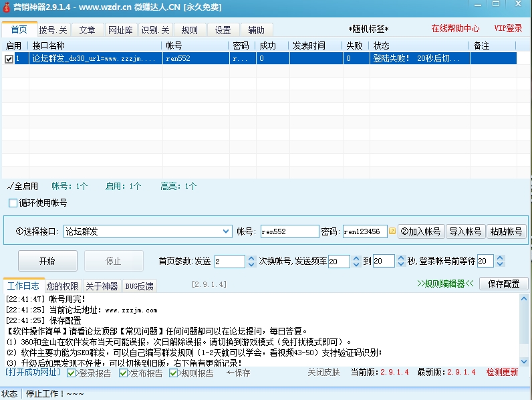Uncheck the enabled box for row 1
The height and width of the screenshot is (400, 532).
tap(9, 59)
